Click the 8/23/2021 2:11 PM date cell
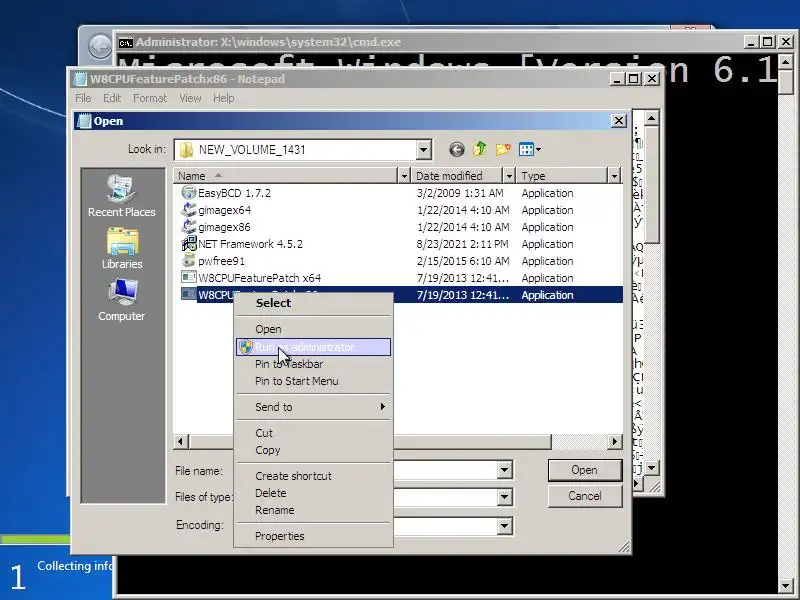 (462, 244)
